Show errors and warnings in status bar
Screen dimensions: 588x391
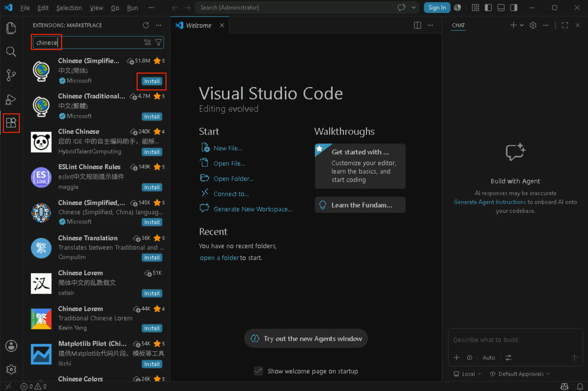click(33, 386)
